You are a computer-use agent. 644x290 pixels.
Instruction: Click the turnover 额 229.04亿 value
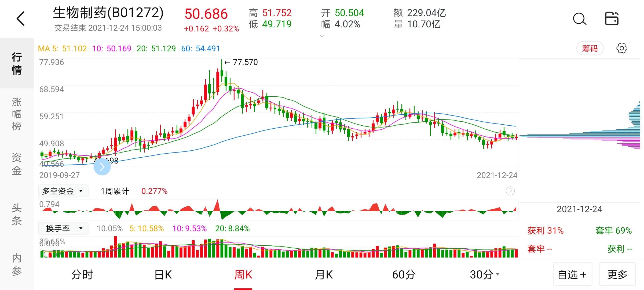(419, 13)
